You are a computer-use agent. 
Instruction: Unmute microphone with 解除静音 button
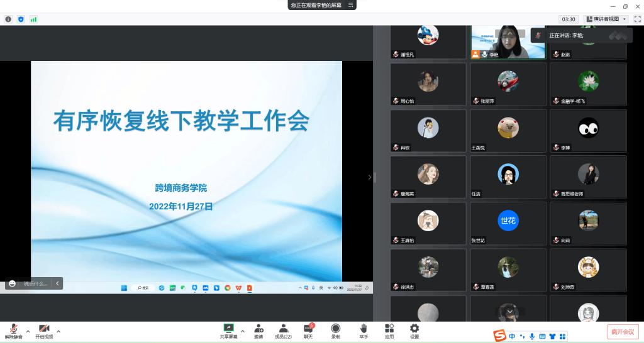coord(13,330)
